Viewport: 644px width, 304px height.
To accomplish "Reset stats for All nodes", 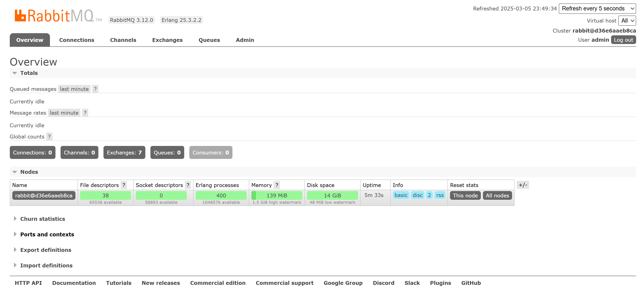I will click(497, 196).
